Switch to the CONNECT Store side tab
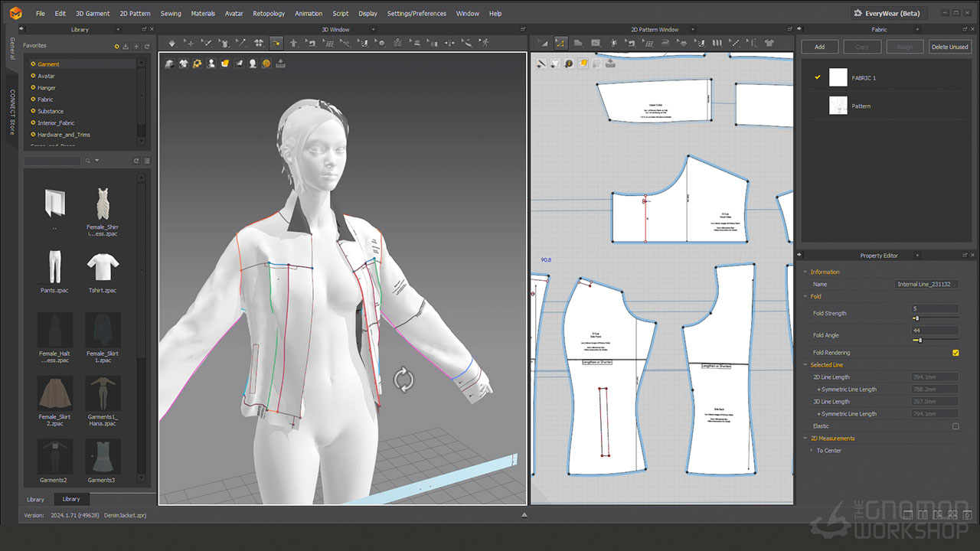 [12, 112]
